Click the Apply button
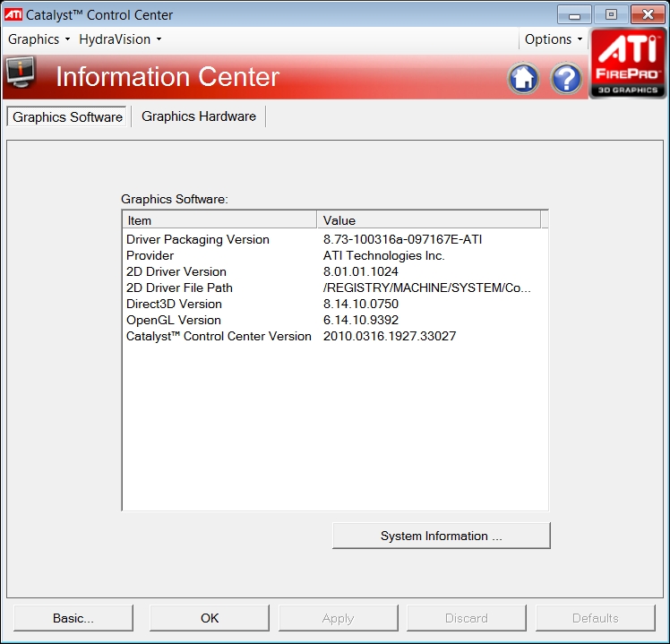670x644 pixels. [338, 618]
